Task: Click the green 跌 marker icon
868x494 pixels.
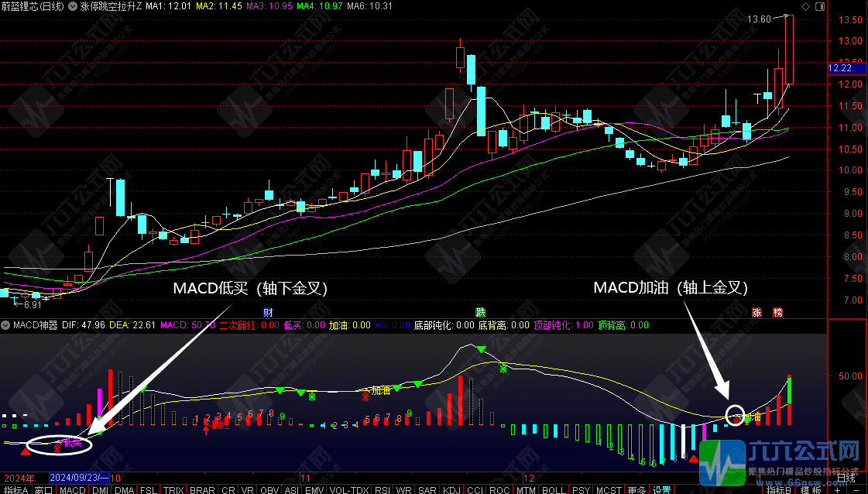Action: coord(481,313)
